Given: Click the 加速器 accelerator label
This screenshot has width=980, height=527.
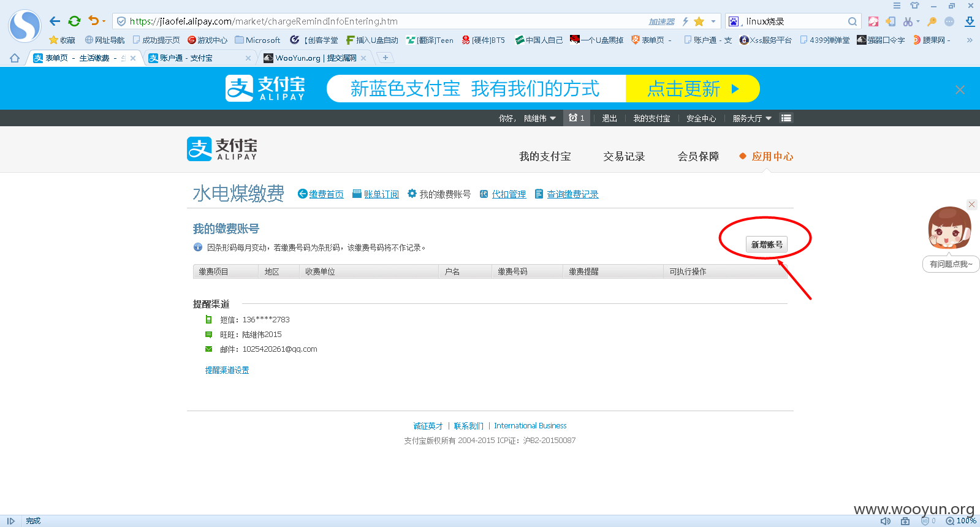Looking at the screenshot, I should [x=661, y=21].
